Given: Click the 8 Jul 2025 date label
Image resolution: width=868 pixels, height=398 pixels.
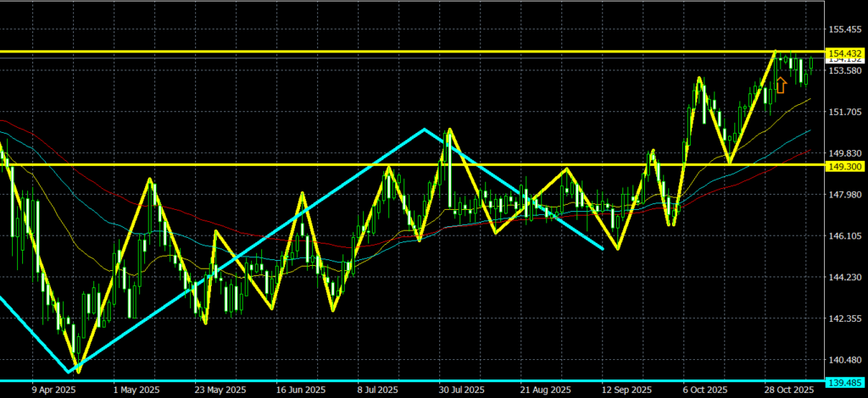Looking at the screenshot, I should pyautogui.click(x=380, y=390).
